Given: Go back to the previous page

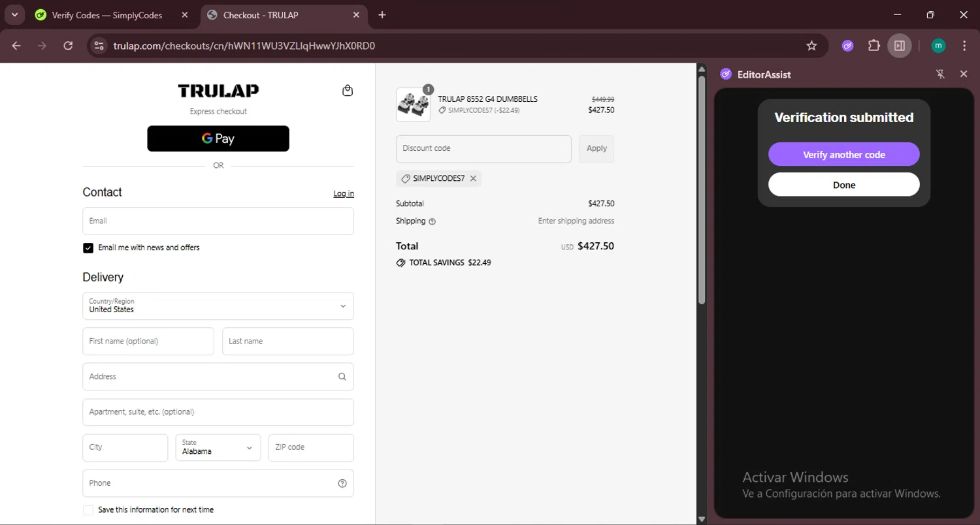Looking at the screenshot, I should tap(16, 46).
